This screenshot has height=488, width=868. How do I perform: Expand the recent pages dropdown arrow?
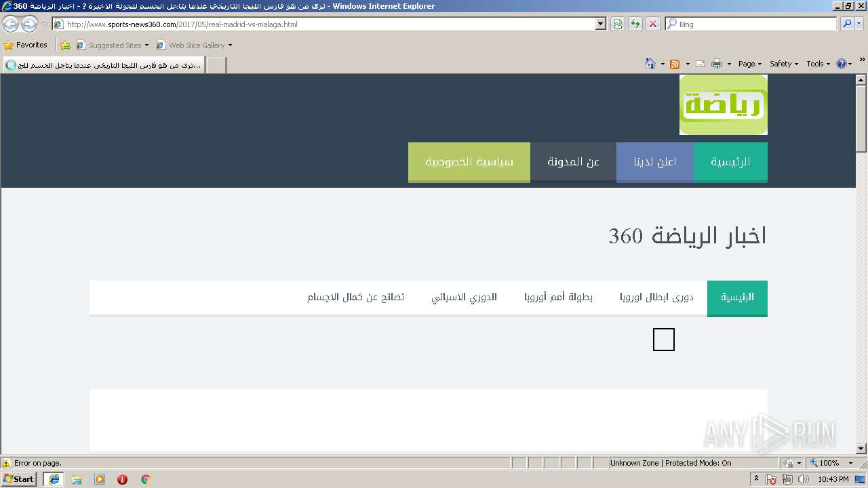(x=44, y=24)
